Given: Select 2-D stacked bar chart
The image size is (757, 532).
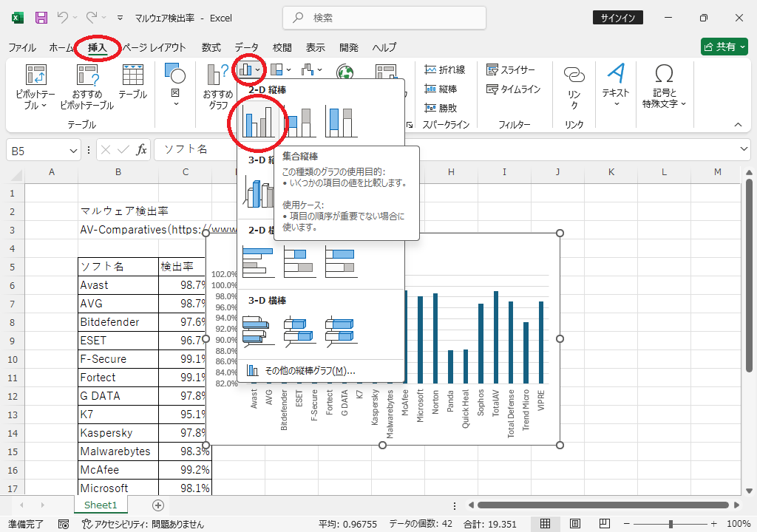Looking at the screenshot, I should coord(300,262).
